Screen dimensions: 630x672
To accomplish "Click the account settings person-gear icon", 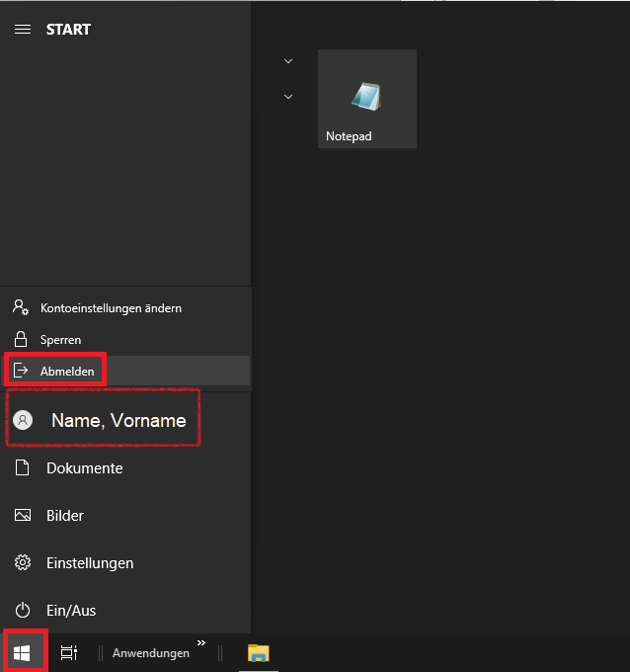I will (x=21, y=307).
